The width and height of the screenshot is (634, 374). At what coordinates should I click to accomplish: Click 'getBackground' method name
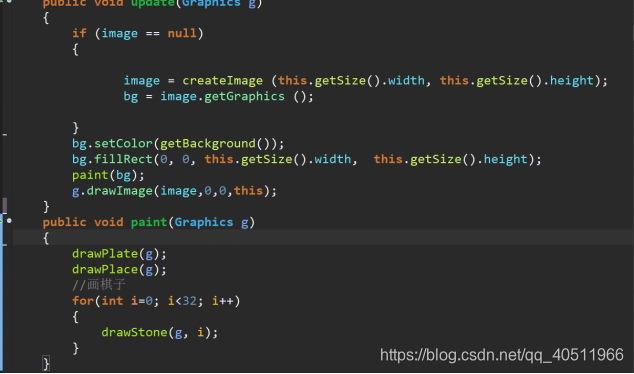pyautogui.click(x=208, y=144)
